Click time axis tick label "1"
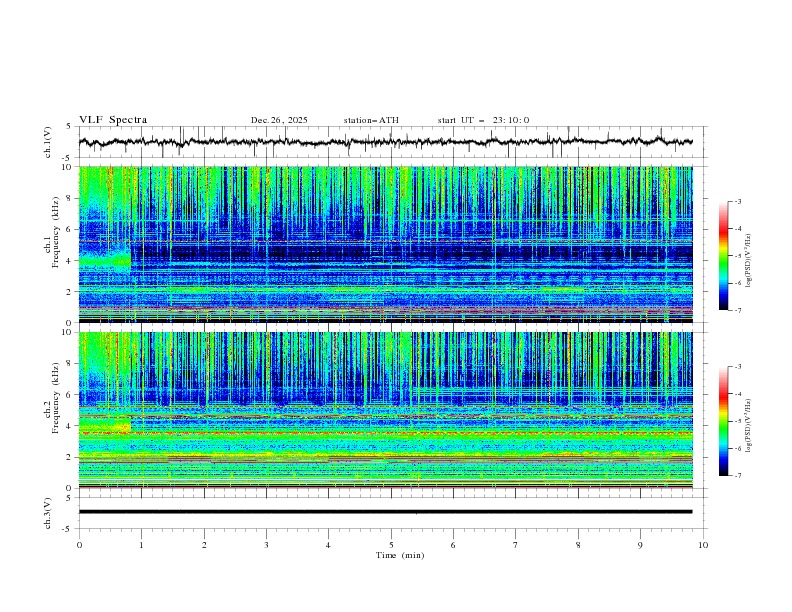792x612 pixels. pos(142,545)
